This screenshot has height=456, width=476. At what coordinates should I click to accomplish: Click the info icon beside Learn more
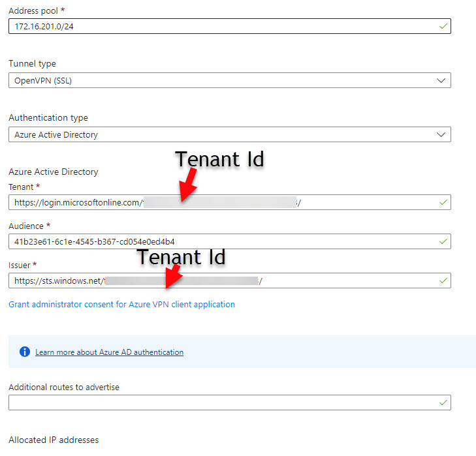(25, 352)
